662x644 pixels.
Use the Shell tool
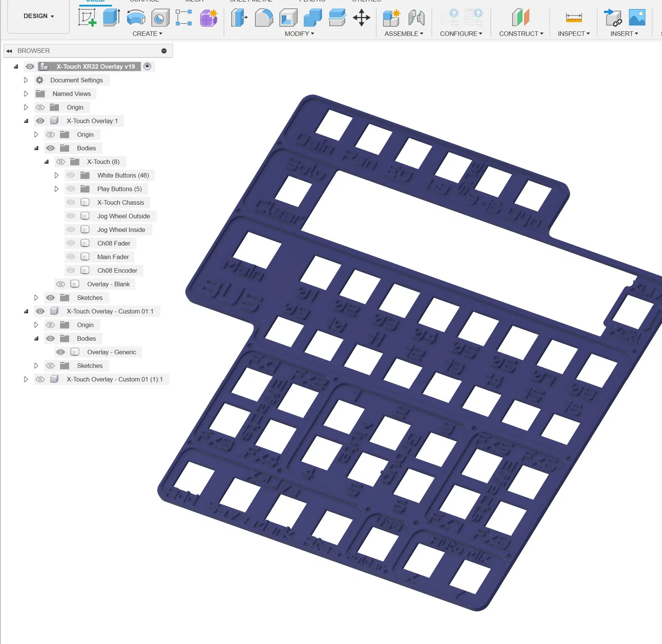pyautogui.click(x=288, y=18)
